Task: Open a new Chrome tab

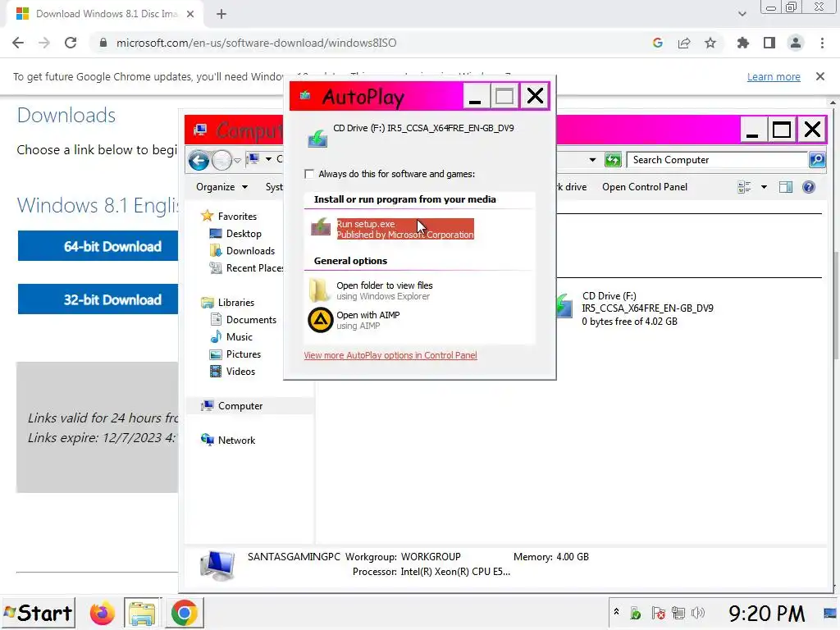Action: tap(221, 14)
